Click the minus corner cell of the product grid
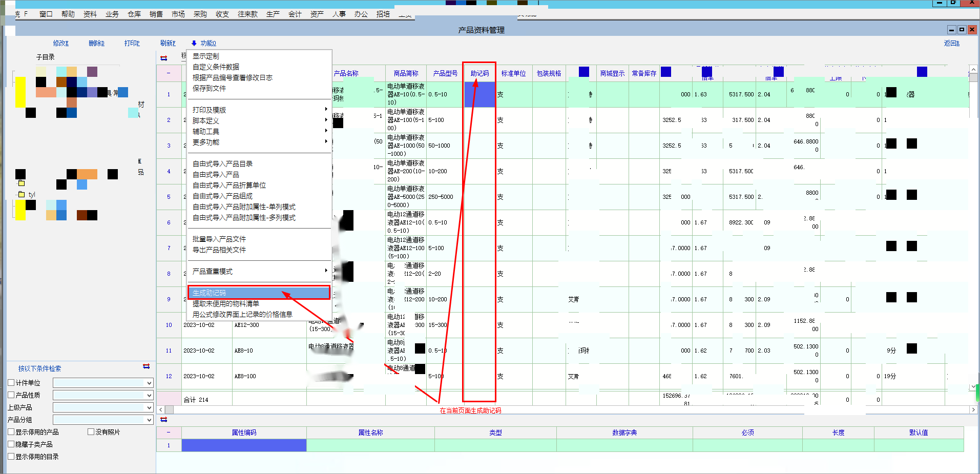The height and width of the screenshot is (474, 980). pos(169,73)
